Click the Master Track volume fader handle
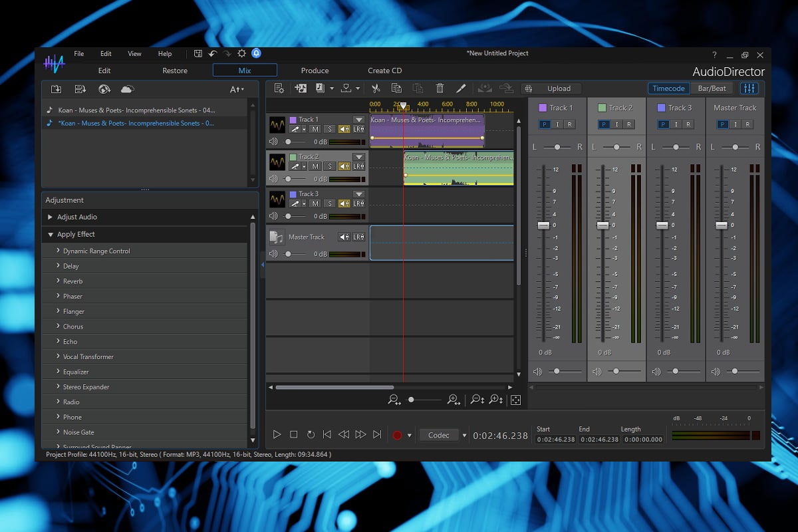The height and width of the screenshot is (532, 798). (x=721, y=225)
